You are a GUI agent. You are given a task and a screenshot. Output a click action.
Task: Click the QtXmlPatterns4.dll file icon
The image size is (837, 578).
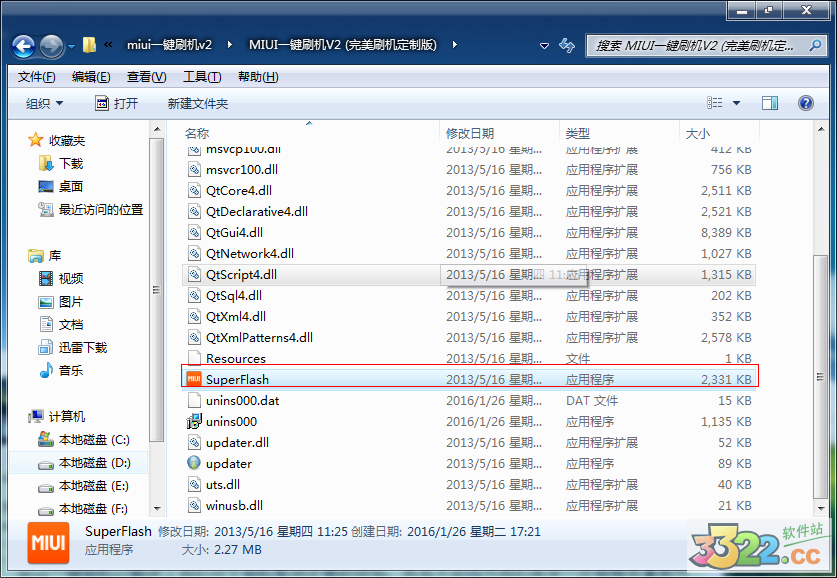coord(194,337)
